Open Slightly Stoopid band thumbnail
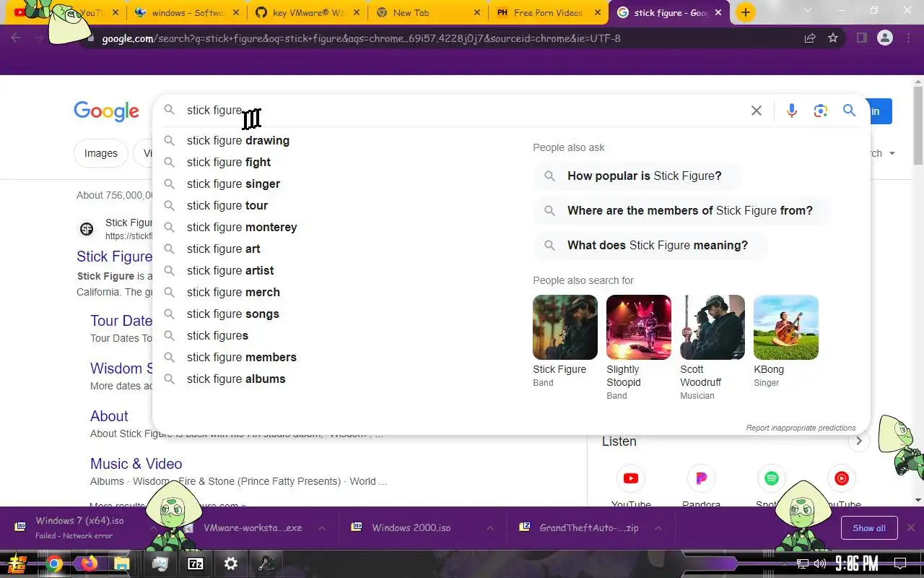Screen dimensions: 924x578 [639, 327]
